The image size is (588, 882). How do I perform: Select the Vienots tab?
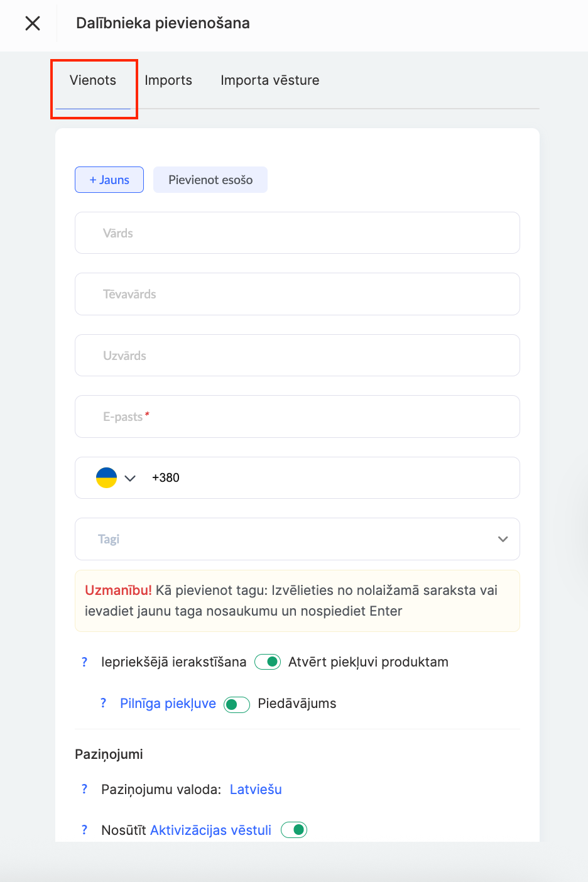[93, 80]
